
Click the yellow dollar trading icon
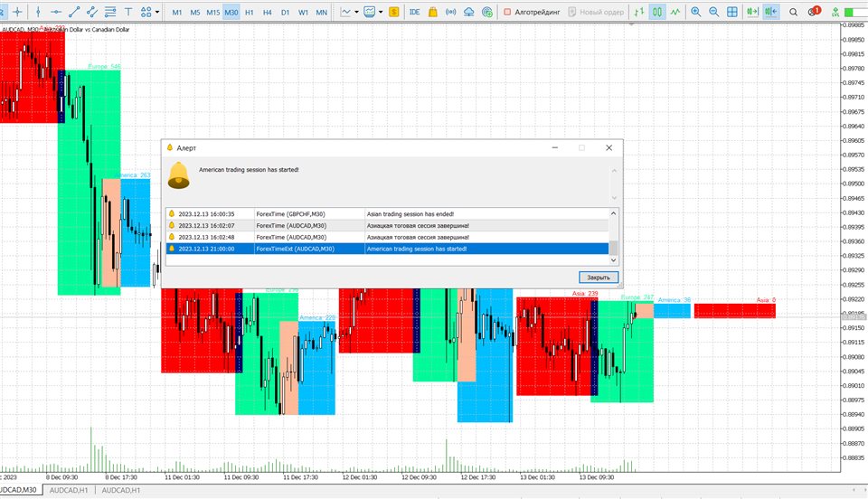[393, 12]
